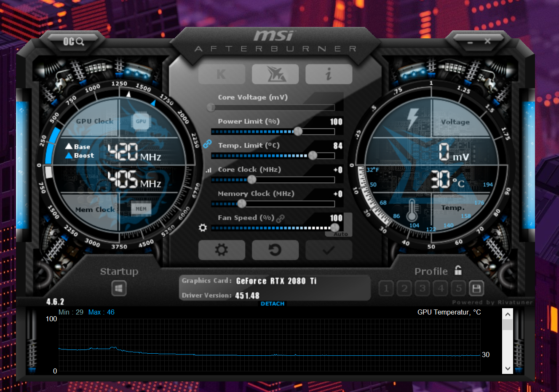Open Afterburner settings via the gear button

(222, 250)
